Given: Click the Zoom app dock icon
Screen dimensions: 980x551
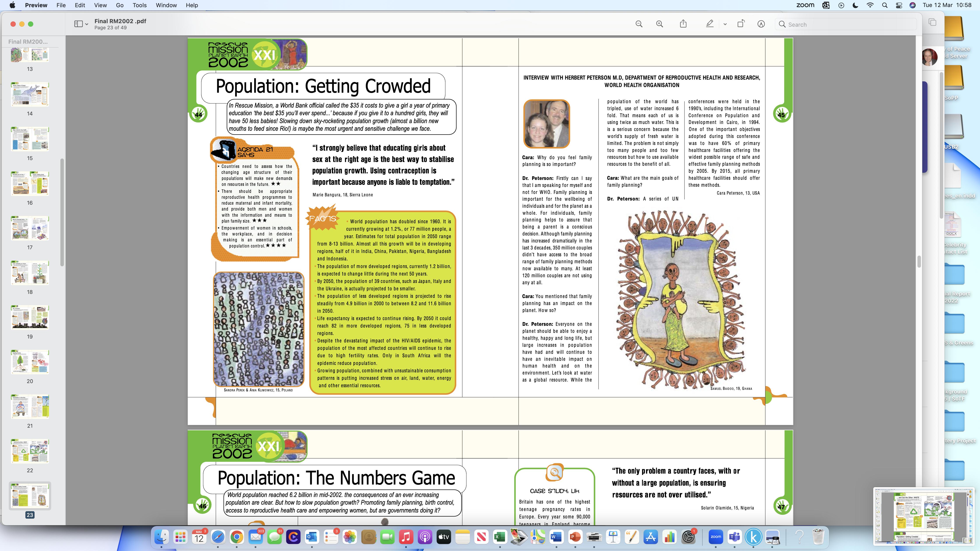Looking at the screenshot, I should pyautogui.click(x=716, y=537).
